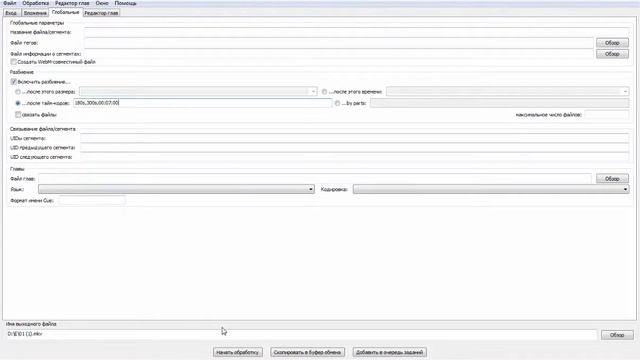Browse for segment info file with Обзор
640x360 pixels.
click(612, 54)
